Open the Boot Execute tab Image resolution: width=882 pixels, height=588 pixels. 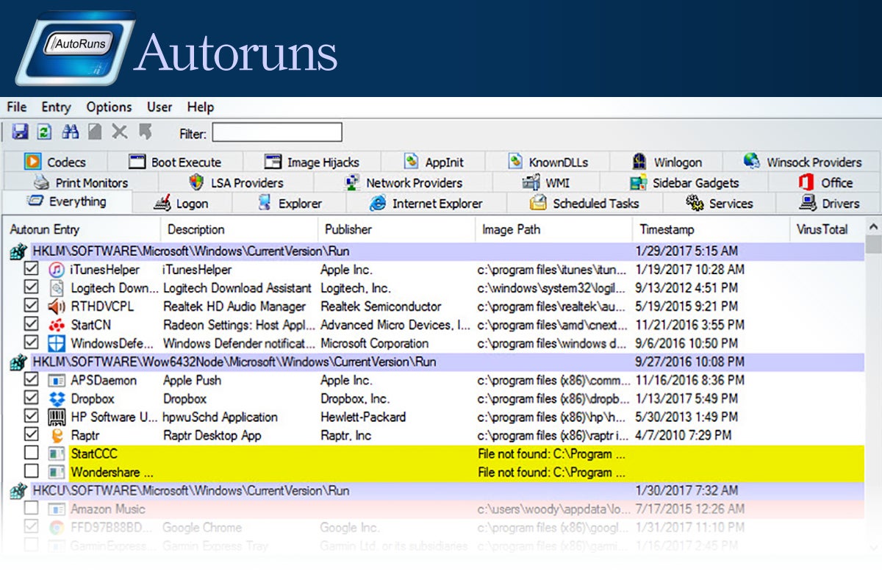tap(175, 162)
